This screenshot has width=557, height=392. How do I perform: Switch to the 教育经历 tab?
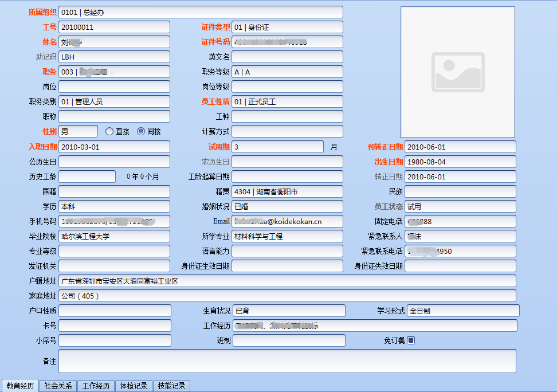(20, 386)
